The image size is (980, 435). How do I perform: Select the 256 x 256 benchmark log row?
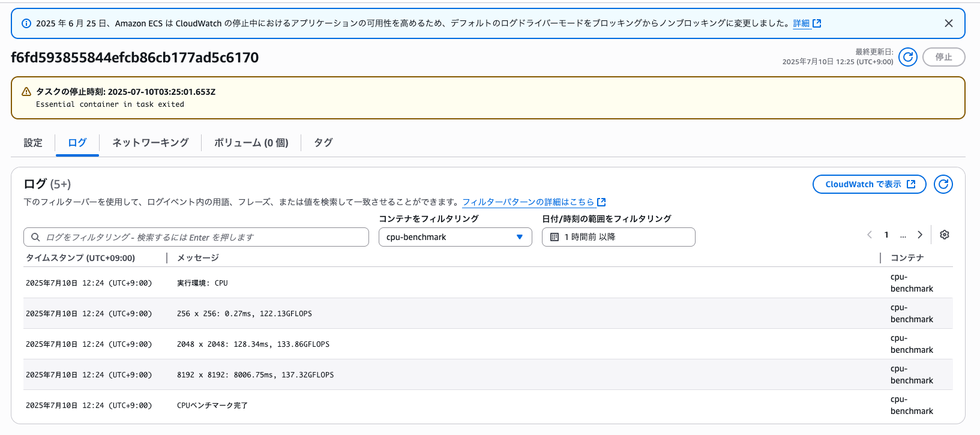488,314
